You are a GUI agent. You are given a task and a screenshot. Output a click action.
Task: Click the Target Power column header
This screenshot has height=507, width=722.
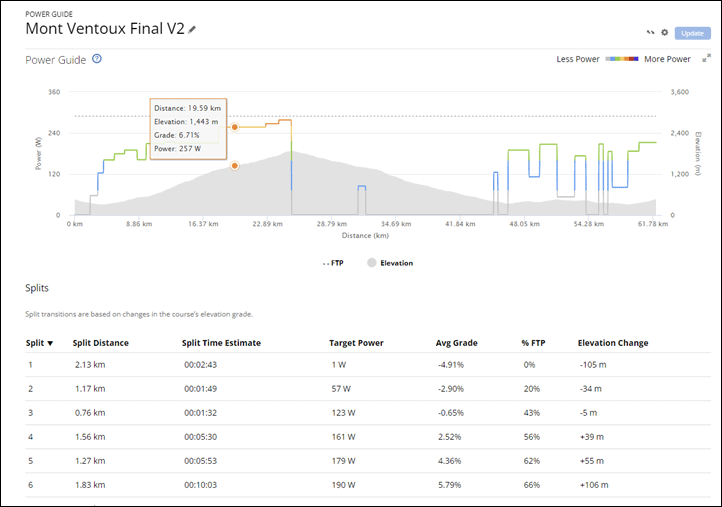tap(356, 343)
